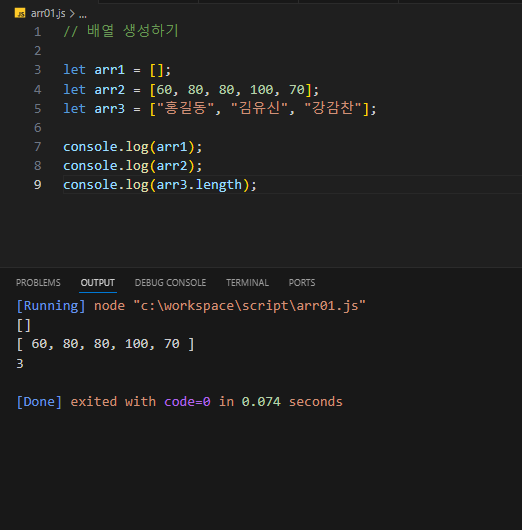Click 'let arr1 = [];' code line
This screenshot has height=530, width=522.
point(117,70)
